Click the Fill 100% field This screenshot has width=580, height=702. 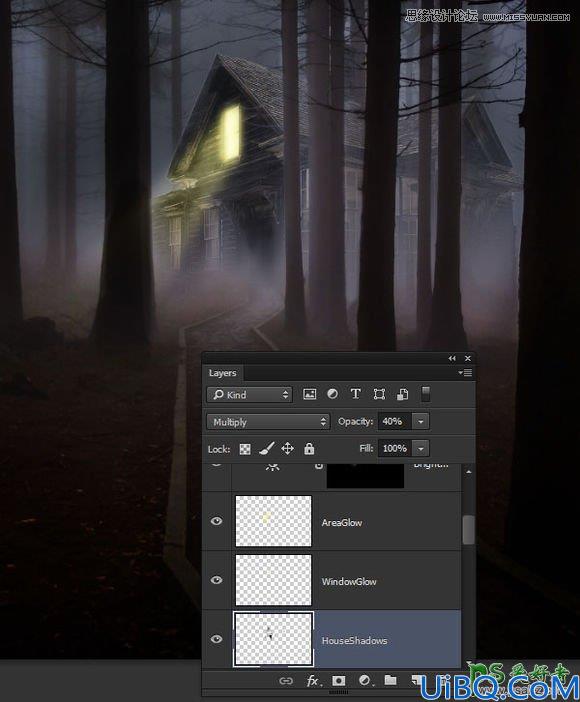pyautogui.click(x=395, y=449)
